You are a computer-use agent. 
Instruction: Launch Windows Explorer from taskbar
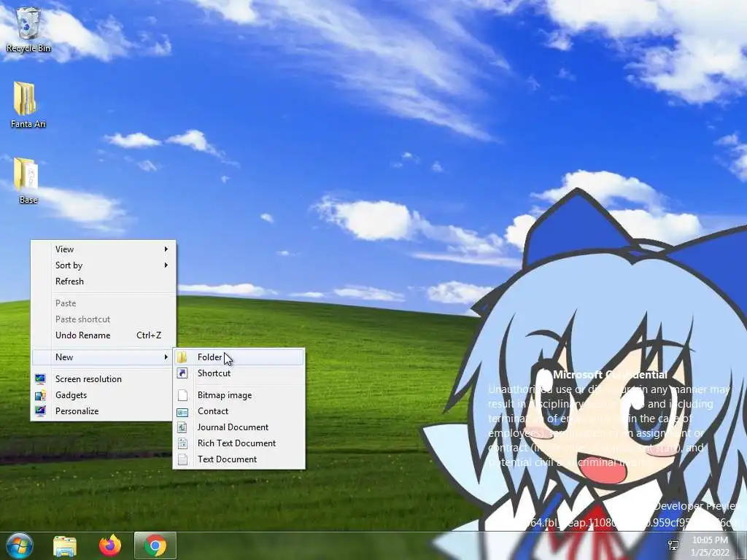click(65, 545)
